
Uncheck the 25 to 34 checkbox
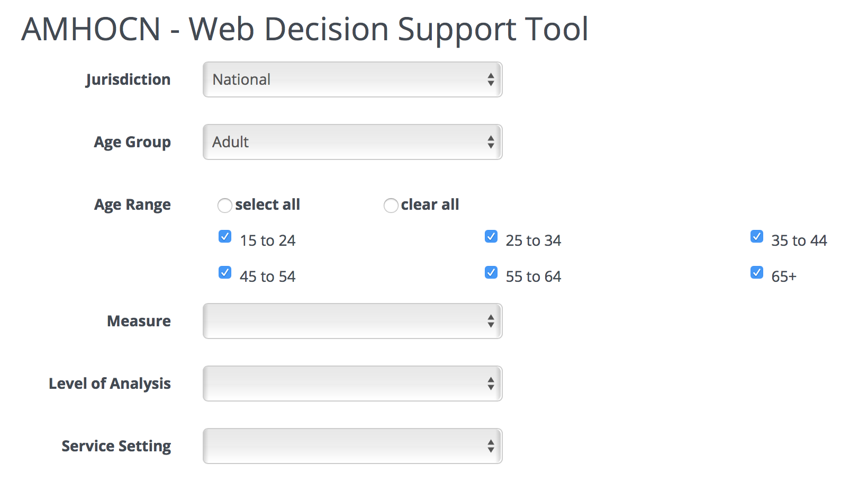tap(491, 236)
